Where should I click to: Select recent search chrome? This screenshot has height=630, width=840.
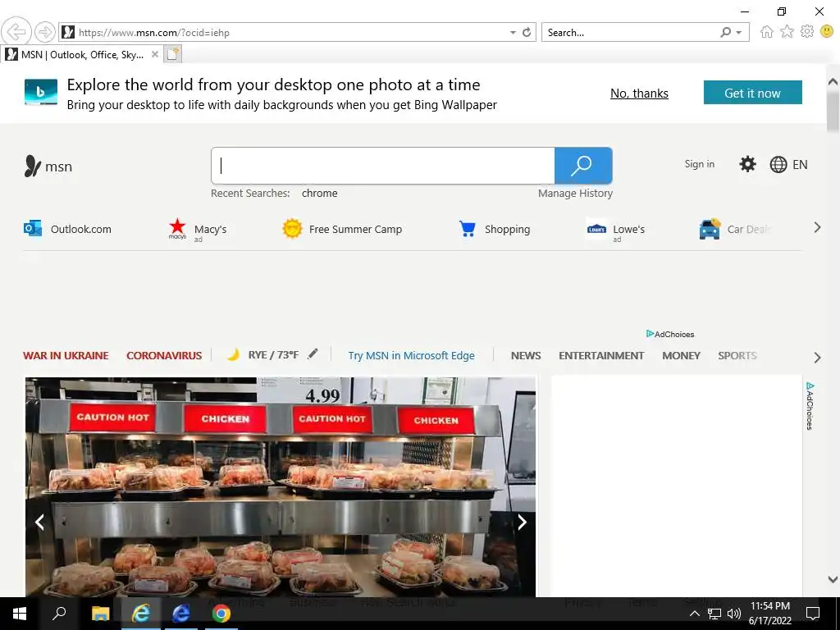[319, 194]
